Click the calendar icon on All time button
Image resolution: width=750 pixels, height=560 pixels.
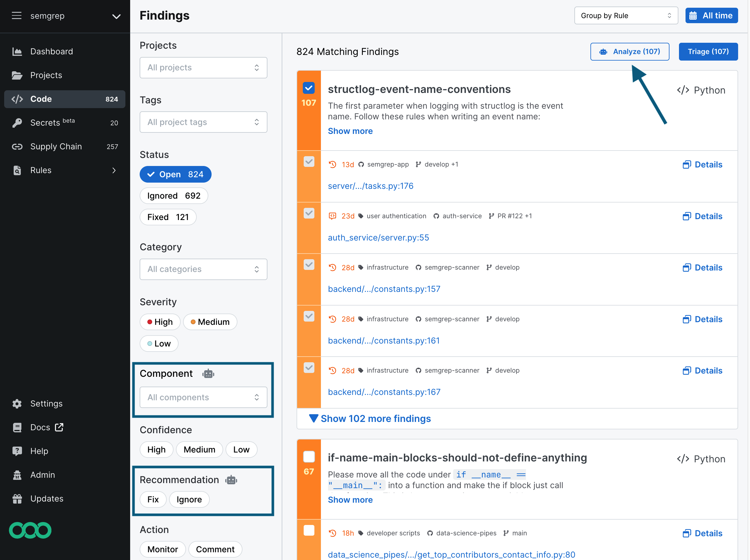coord(693,15)
